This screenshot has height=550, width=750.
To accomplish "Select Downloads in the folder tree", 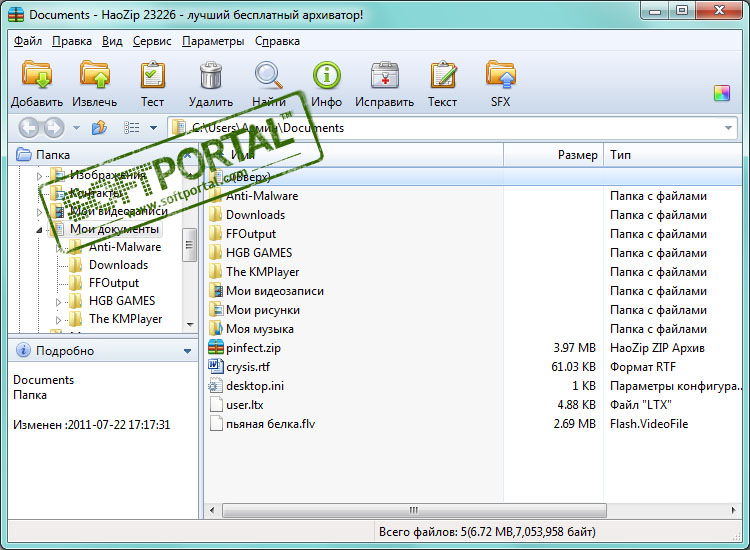I will pyautogui.click(x=118, y=265).
